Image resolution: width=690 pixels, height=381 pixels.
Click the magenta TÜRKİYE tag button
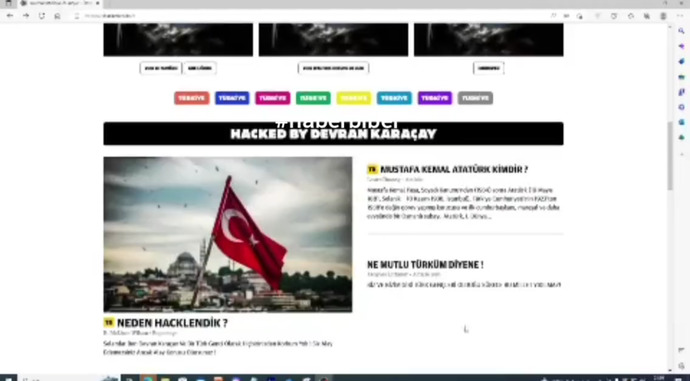273,98
